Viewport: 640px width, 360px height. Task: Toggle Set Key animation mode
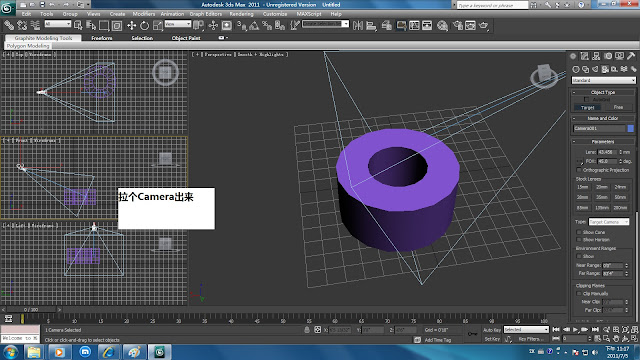point(492,339)
